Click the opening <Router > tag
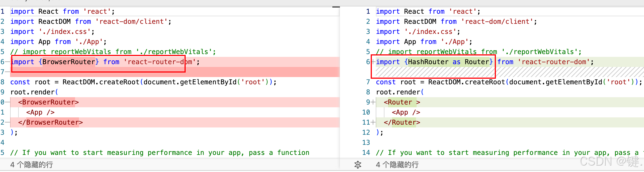 [x=402, y=102]
